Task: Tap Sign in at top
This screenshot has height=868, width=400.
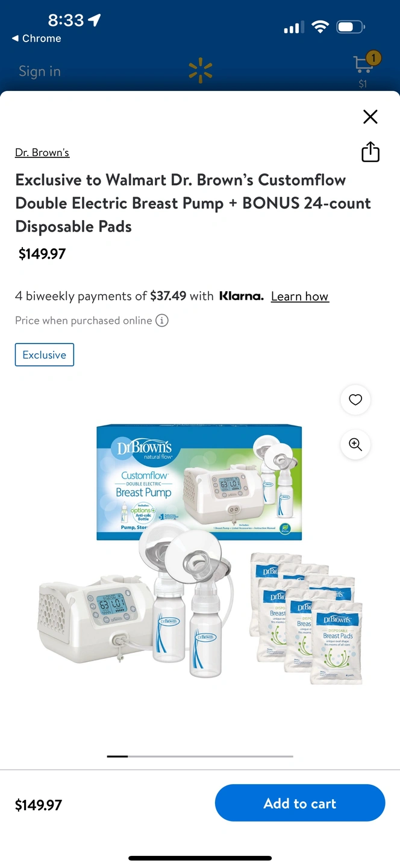Action: [x=40, y=71]
